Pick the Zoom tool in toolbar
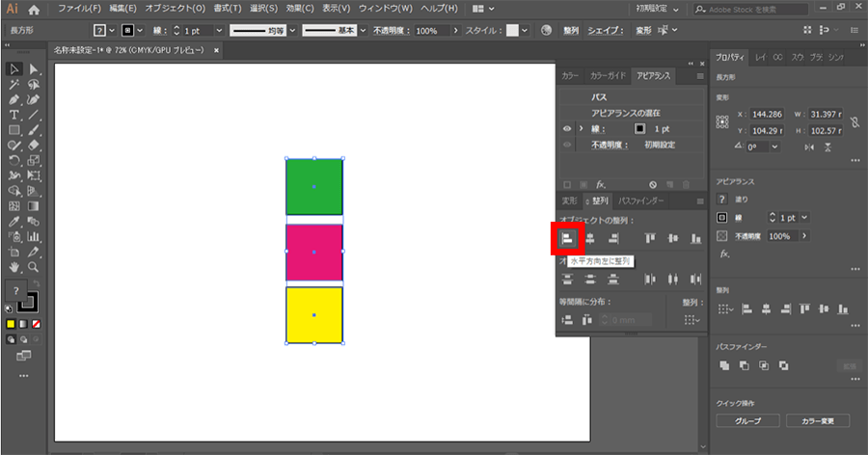This screenshot has width=868, height=455. pos(34,266)
